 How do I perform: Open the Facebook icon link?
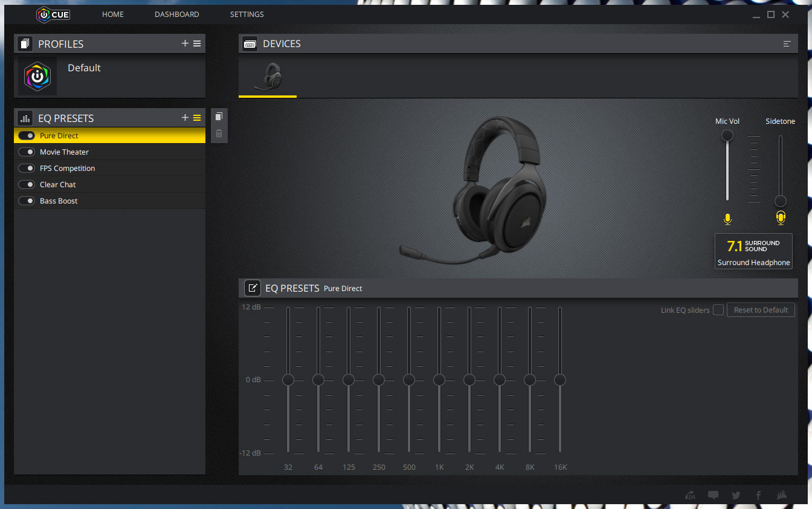tap(759, 495)
